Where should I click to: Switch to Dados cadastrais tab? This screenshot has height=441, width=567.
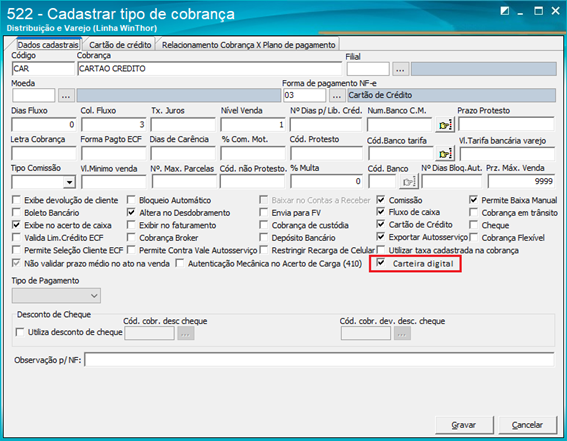(48, 45)
